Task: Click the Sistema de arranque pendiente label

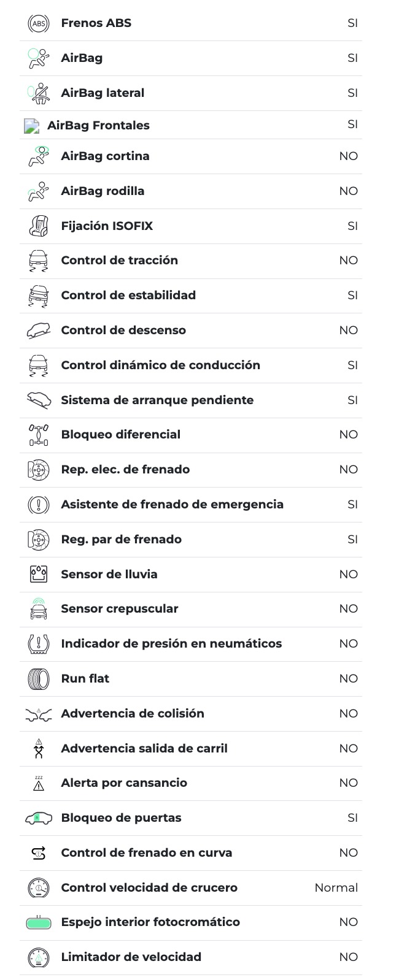Action: click(x=157, y=400)
